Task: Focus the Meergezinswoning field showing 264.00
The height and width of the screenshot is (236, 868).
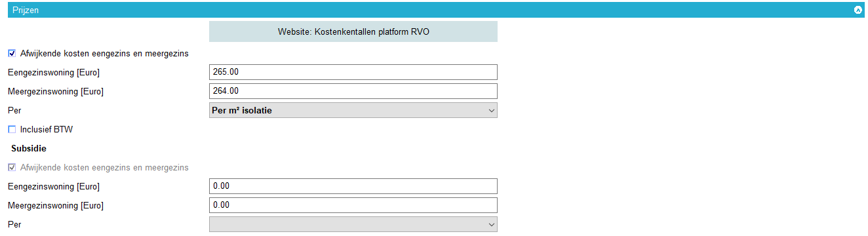Action: 353,91
